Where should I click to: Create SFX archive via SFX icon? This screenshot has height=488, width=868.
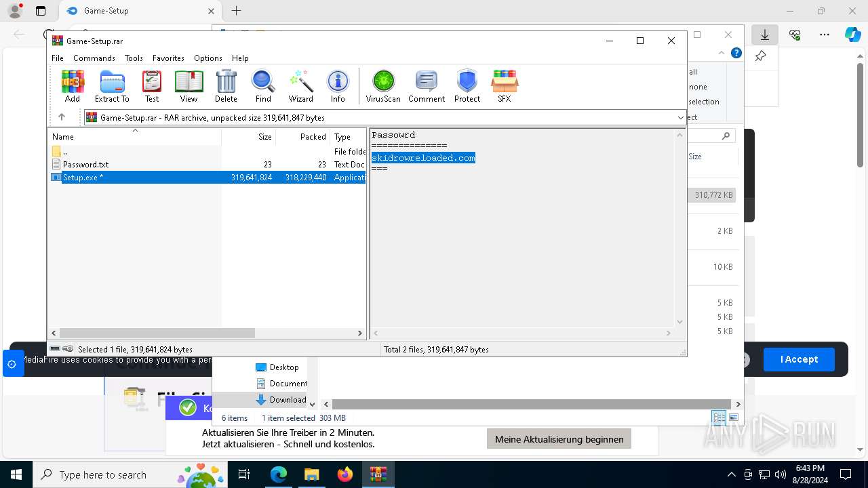tap(505, 86)
